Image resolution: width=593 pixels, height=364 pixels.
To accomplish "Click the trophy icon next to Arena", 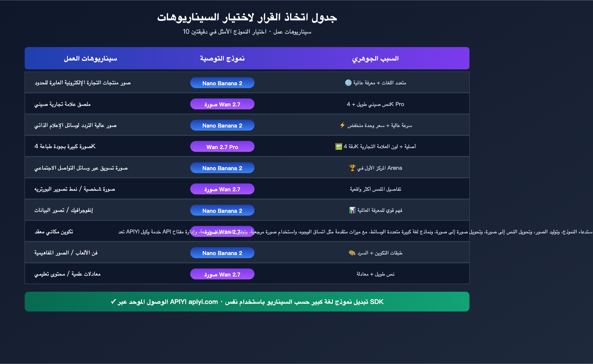I will pos(352,168).
